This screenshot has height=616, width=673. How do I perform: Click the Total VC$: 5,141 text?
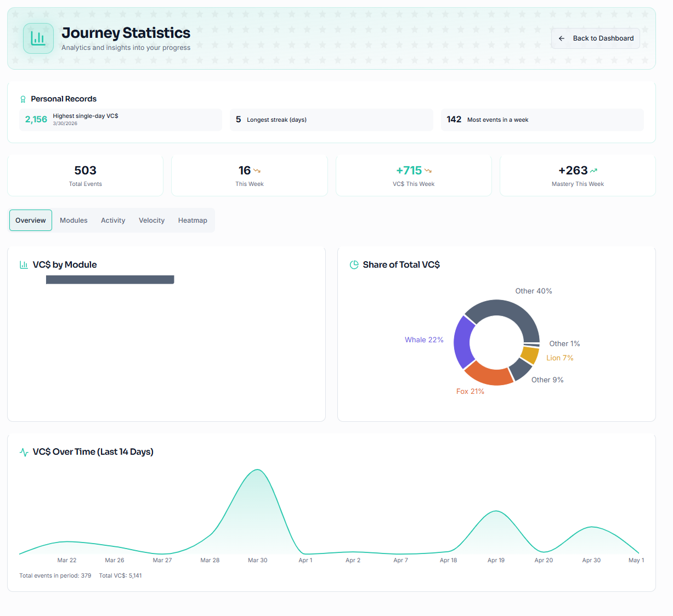coord(120,576)
